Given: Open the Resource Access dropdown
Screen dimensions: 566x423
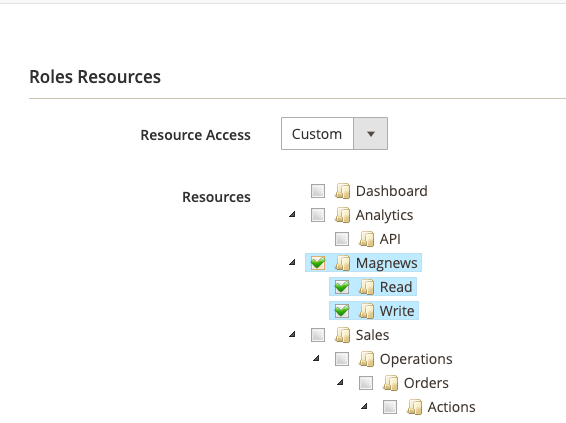Looking at the screenshot, I should [334, 134].
